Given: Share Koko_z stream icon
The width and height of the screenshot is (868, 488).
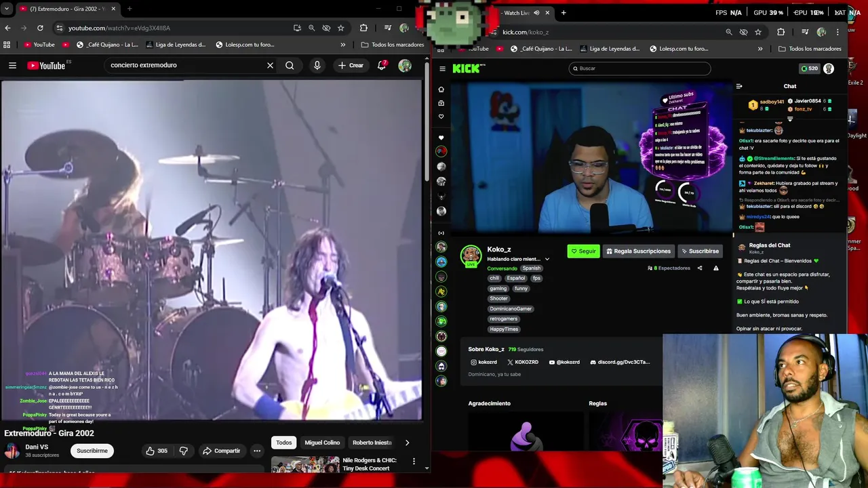Looking at the screenshot, I should click(700, 268).
